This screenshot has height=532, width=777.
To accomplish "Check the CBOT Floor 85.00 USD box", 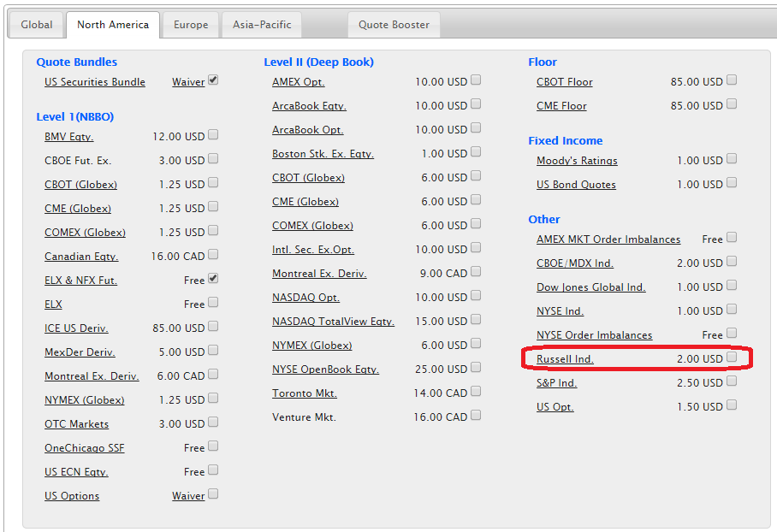I will (732, 80).
